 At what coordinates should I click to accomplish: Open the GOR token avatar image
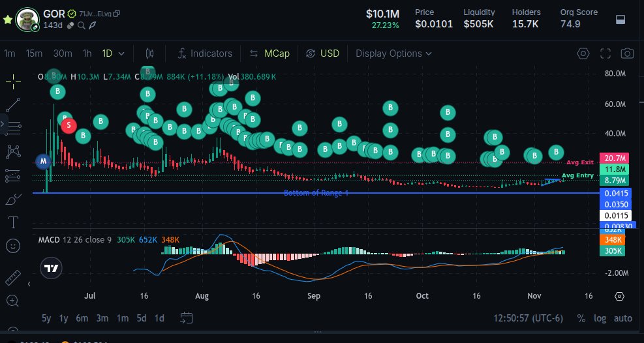pyautogui.click(x=27, y=19)
